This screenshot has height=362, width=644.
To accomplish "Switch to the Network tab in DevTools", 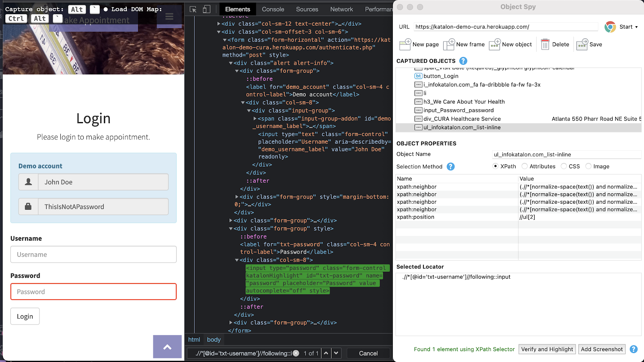I will [x=342, y=9].
